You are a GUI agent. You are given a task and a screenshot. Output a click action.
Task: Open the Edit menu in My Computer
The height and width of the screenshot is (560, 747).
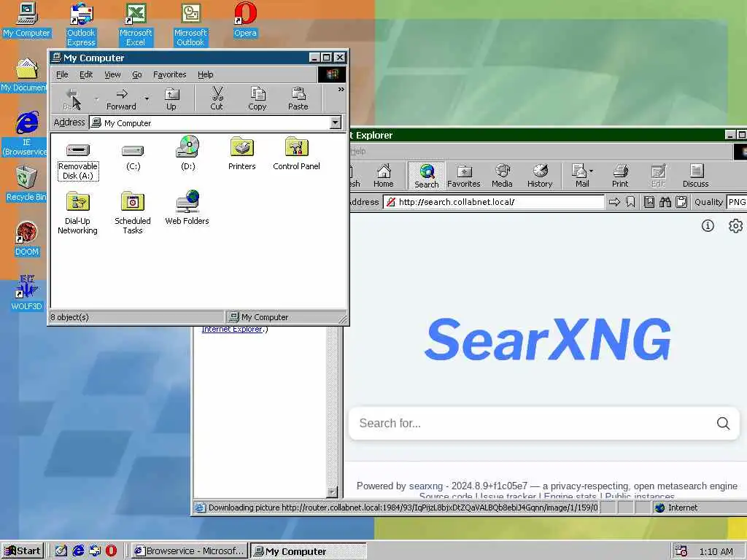[86, 74]
